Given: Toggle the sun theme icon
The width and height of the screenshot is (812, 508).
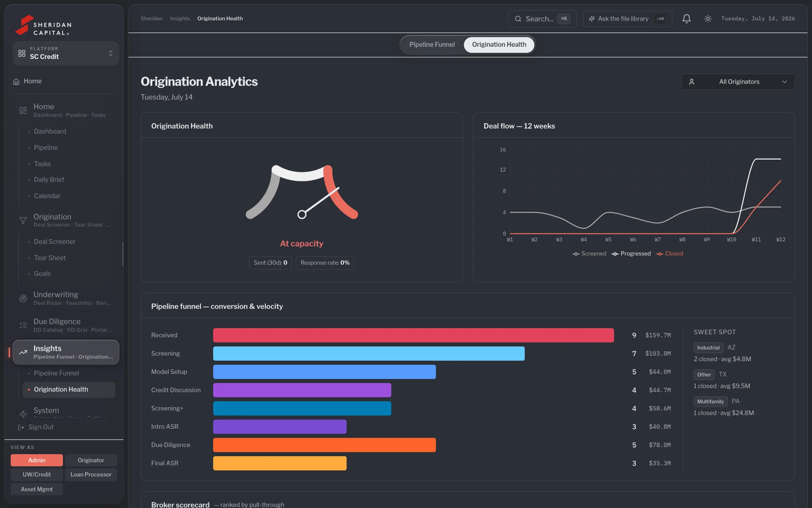Looking at the screenshot, I should 707,19.
